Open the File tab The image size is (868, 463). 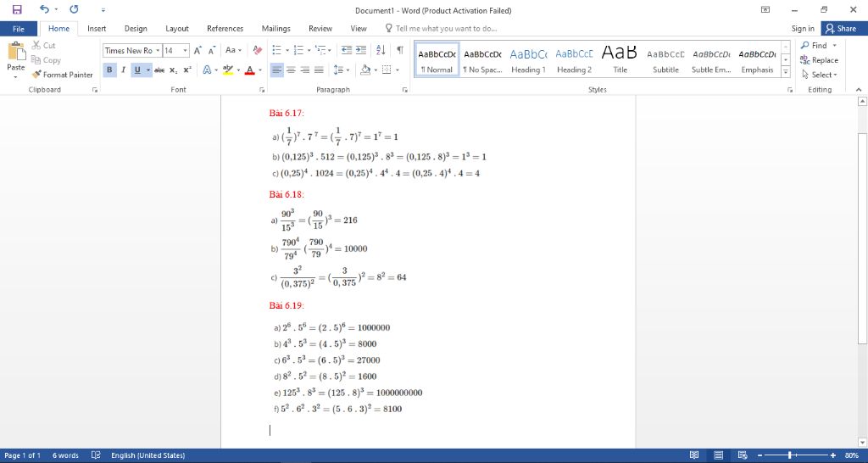19,28
